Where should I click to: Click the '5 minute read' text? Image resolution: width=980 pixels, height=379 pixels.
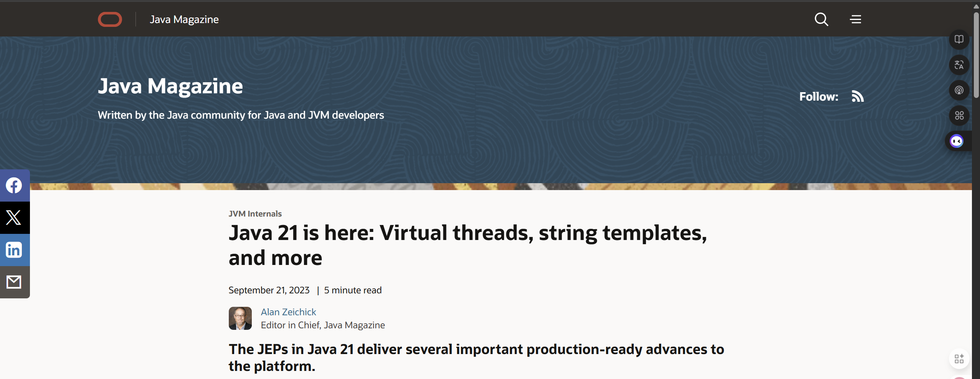(353, 290)
